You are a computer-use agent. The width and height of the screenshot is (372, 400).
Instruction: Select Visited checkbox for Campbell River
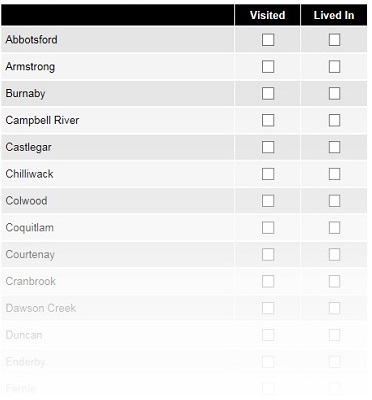268,120
